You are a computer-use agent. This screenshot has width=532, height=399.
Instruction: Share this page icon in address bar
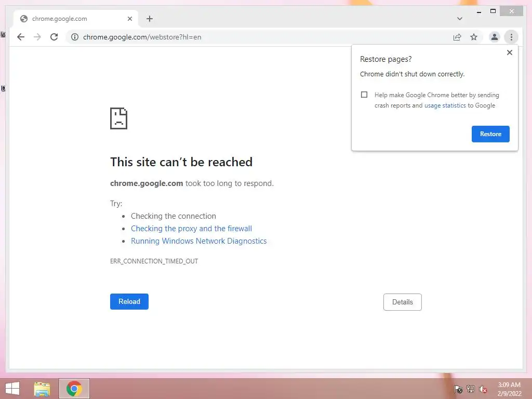point(457,37)
